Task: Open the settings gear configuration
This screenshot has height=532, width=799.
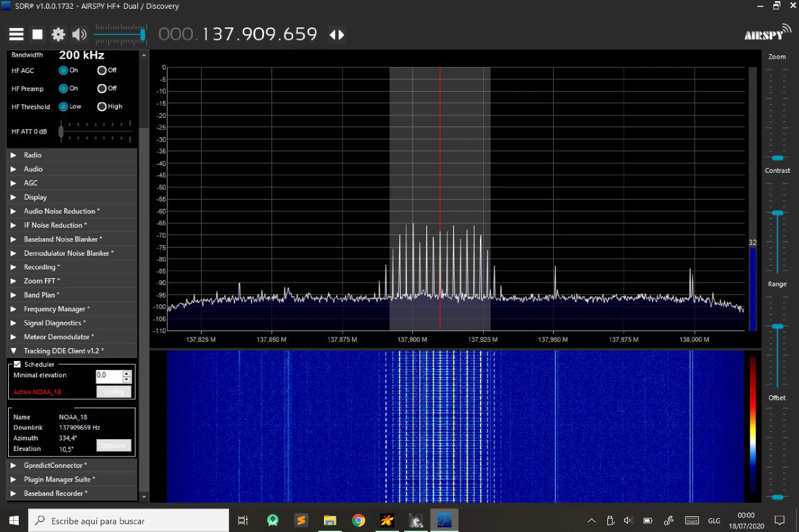Action: coord(58,34)
